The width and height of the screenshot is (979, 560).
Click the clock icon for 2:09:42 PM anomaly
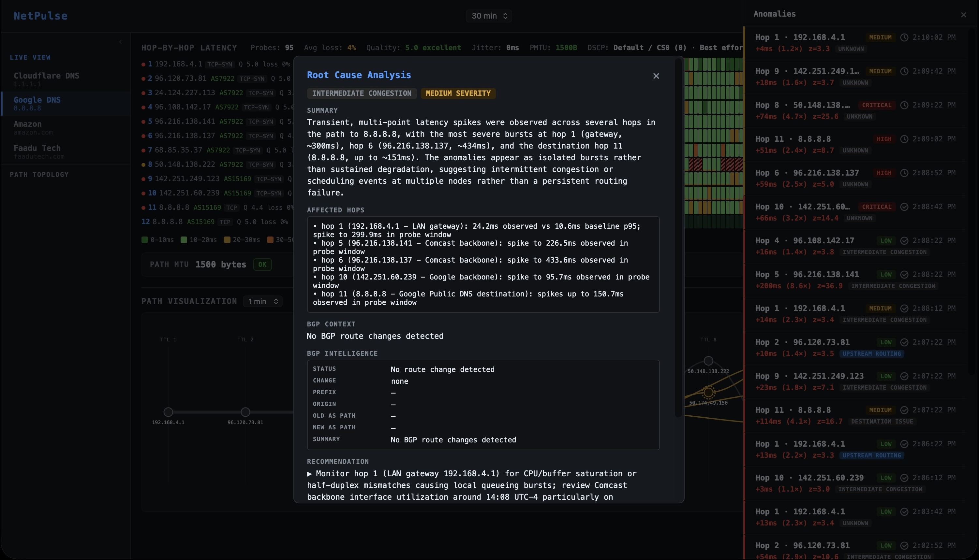coord(904,71)
